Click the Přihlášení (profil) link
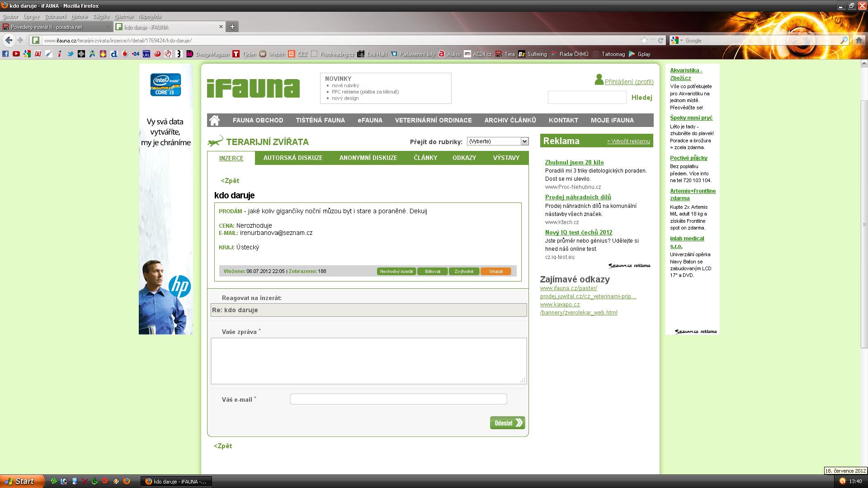868x488 pixels. click(629, 82)
